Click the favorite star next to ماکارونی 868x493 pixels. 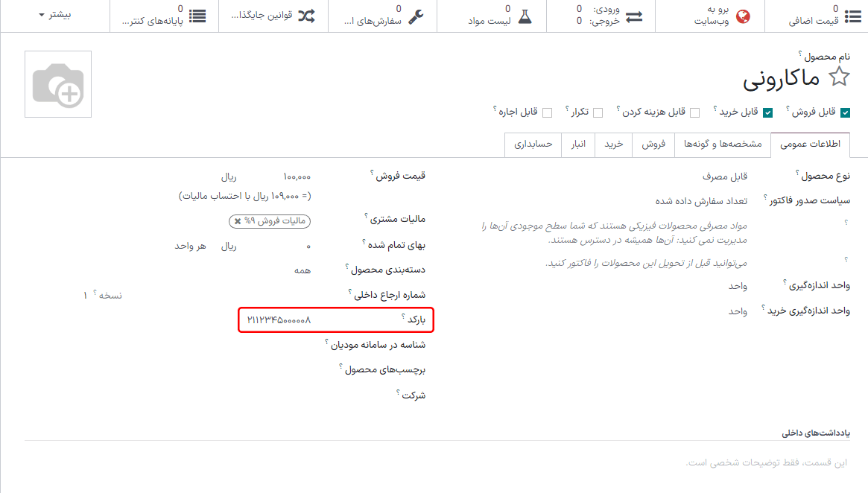pyautogui.click(x=840, y=77)
